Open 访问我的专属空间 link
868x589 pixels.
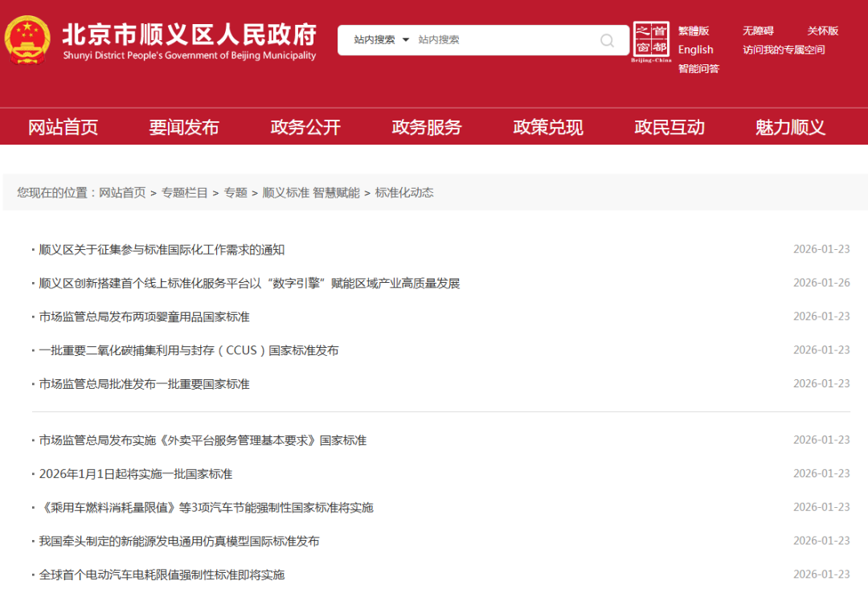click(784, 50)
